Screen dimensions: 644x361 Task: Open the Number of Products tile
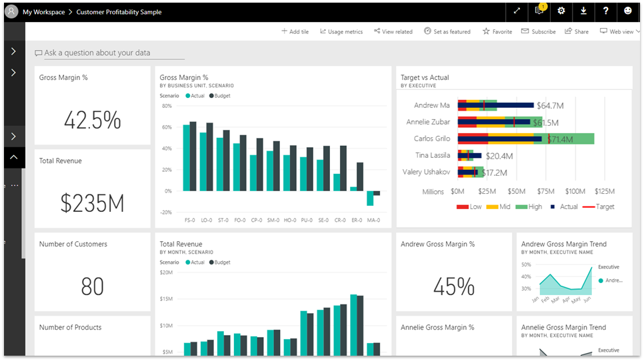[93, 336]
